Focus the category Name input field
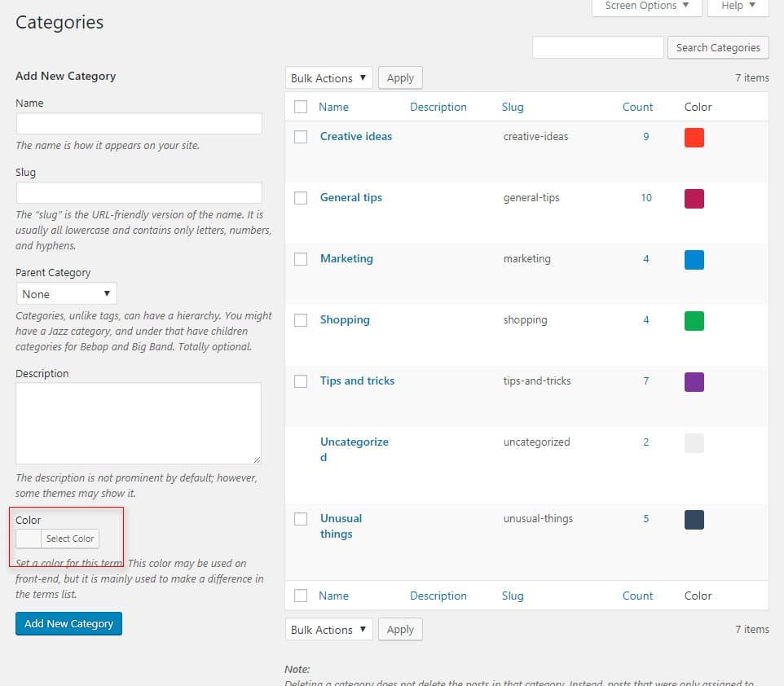 click(x=139, y=124)
